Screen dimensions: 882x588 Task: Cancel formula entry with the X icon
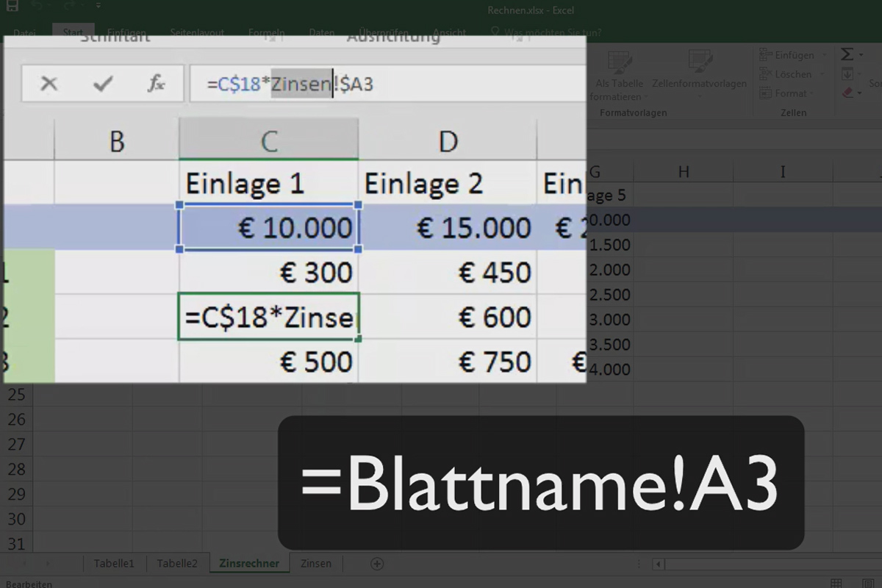tap(49, 83)
